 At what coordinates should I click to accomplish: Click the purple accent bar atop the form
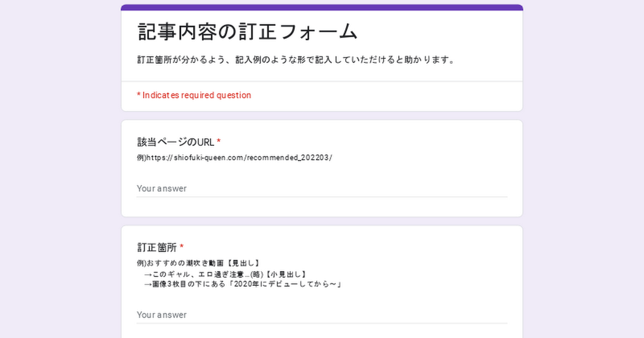[x=321, y=8]
